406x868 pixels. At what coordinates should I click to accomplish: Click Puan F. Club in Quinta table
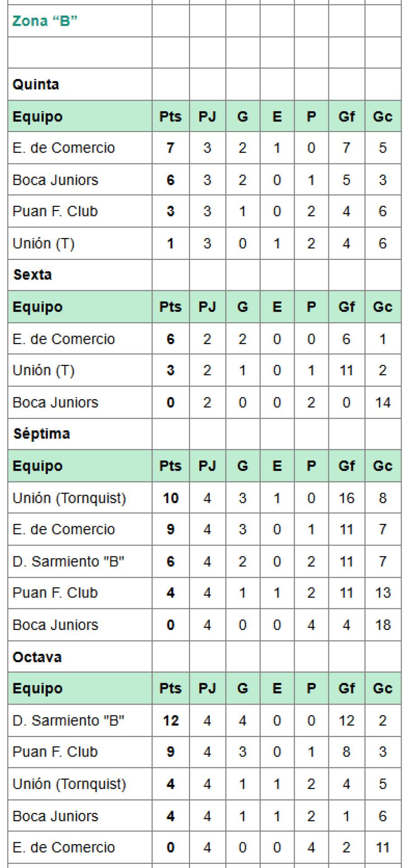tap(55, 211)
